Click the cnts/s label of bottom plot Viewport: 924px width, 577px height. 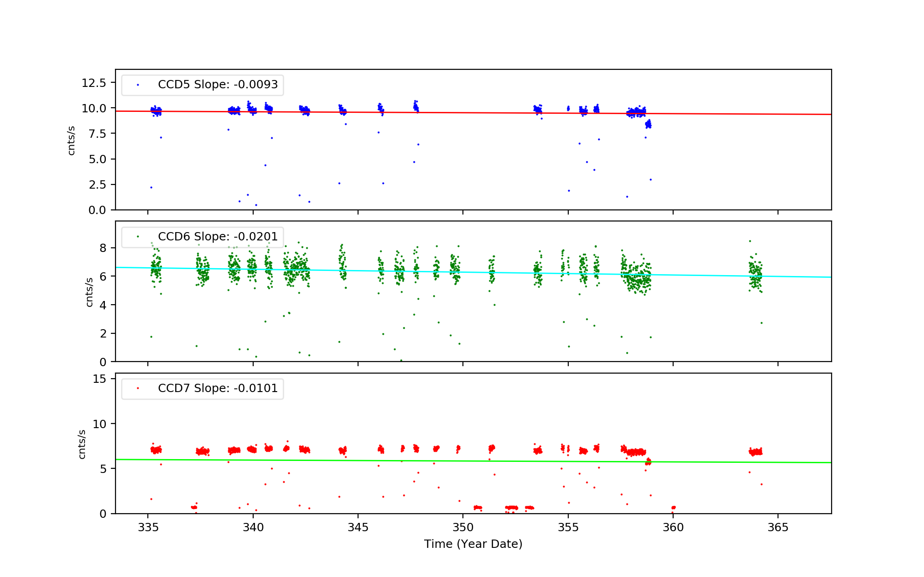[82, 444]
